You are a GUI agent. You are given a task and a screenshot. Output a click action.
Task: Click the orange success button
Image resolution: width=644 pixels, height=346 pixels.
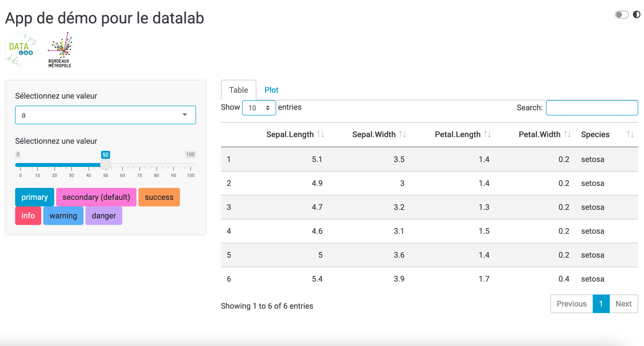tap(159, 197)
